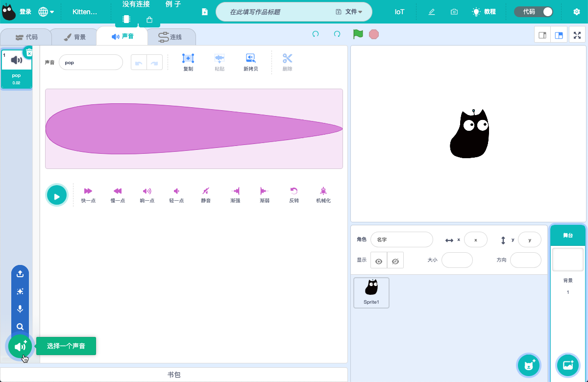This screenshot has height=382, width=588.
Task: Click the 大小 size field
Action: pyautogui.click(x=457, y=260)
